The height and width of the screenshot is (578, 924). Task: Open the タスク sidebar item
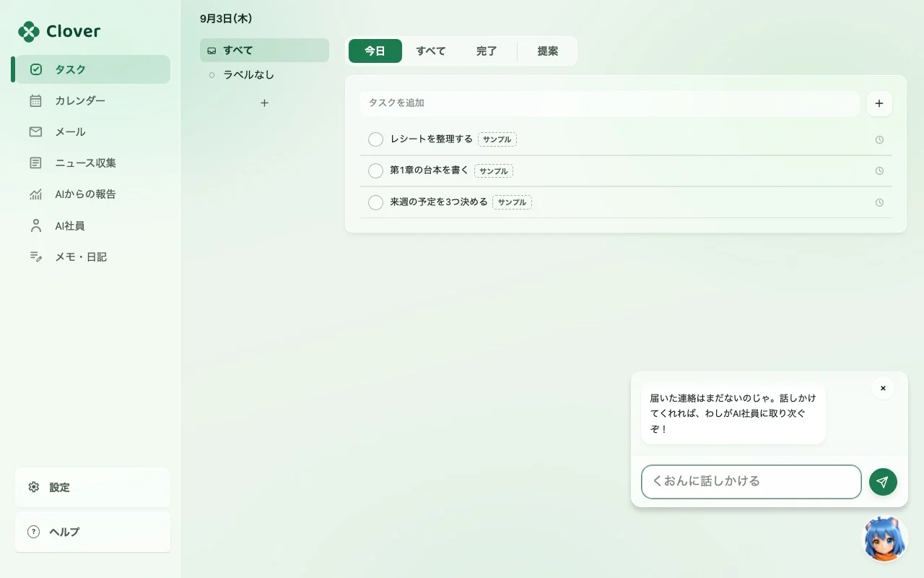[92, 69]
